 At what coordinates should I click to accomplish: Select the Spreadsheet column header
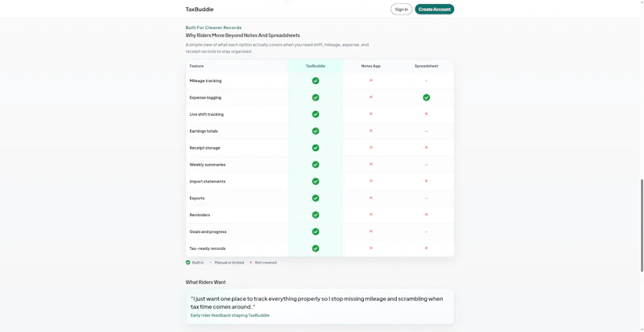(427, 66)
